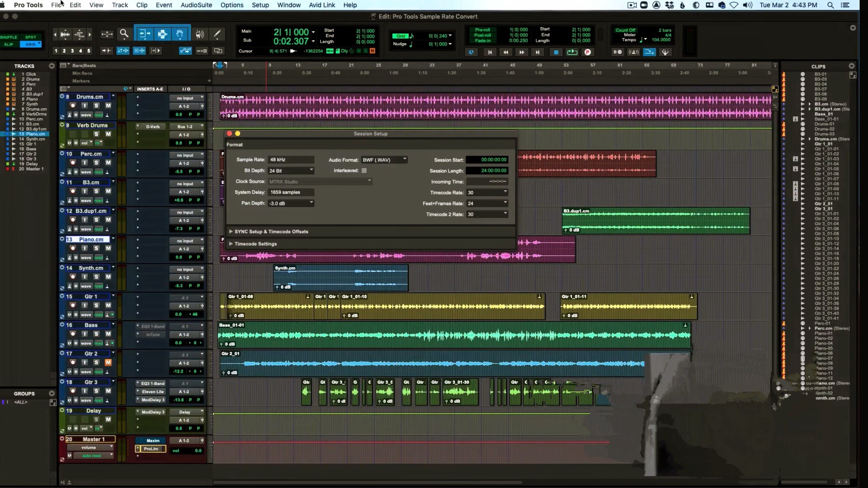Toggle loop playback in transport
The image size is (868, 488).
572,52
